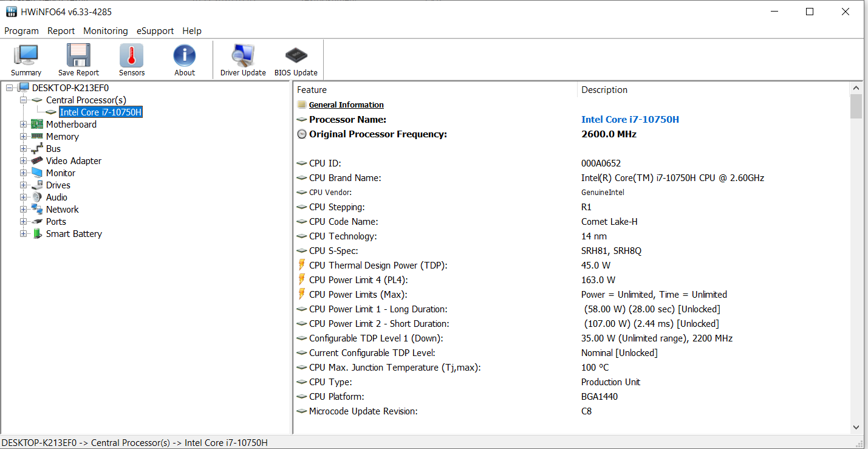Open the Summary monitor icon
The width and height of the screenshot is (868, 449).
[x=26, y=55]
